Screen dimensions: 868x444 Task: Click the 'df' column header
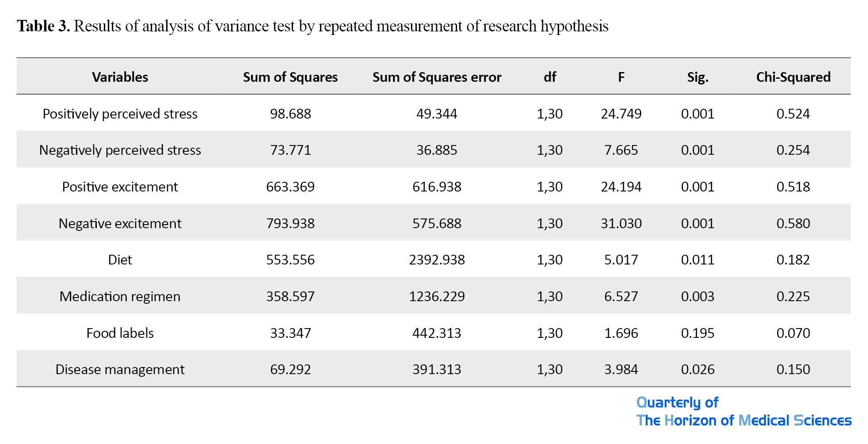(550, 77)
